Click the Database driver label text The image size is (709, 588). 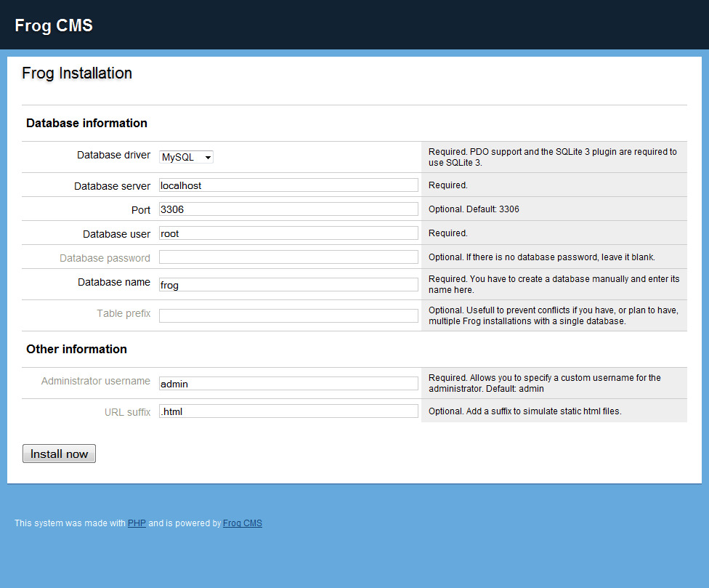coord(113,155)
